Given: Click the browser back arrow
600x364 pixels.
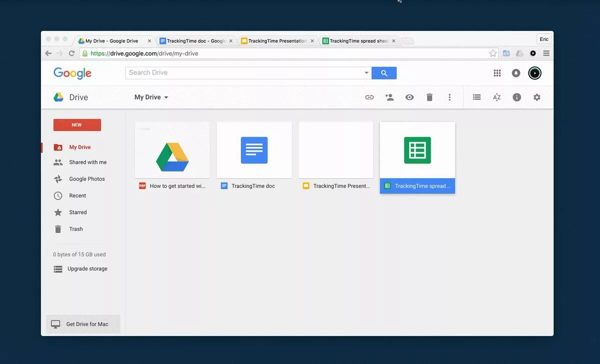Looking at the screenshot, I should pyautogui.click(x=48, y=53).
